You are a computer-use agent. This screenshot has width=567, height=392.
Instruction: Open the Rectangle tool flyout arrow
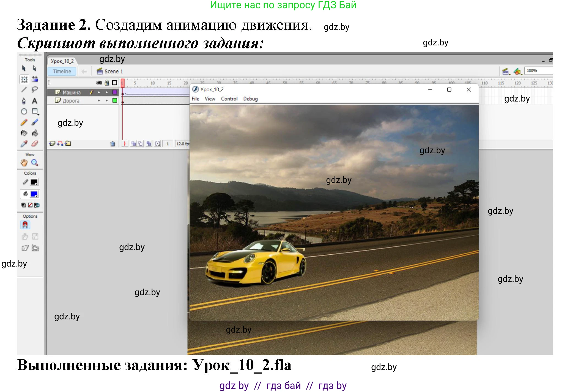(38, 114)
